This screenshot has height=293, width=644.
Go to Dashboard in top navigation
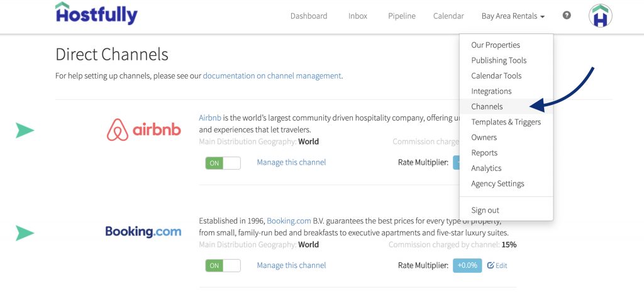309,16
